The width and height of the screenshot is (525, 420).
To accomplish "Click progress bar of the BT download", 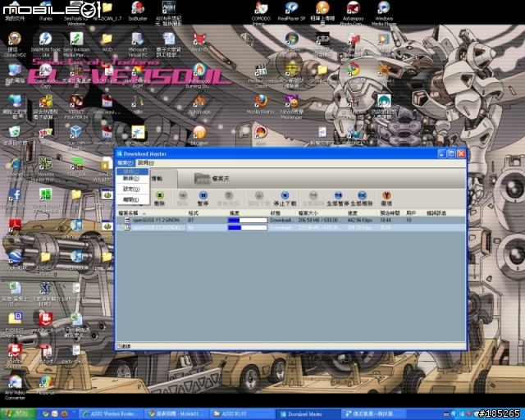I will coord(247,221).
